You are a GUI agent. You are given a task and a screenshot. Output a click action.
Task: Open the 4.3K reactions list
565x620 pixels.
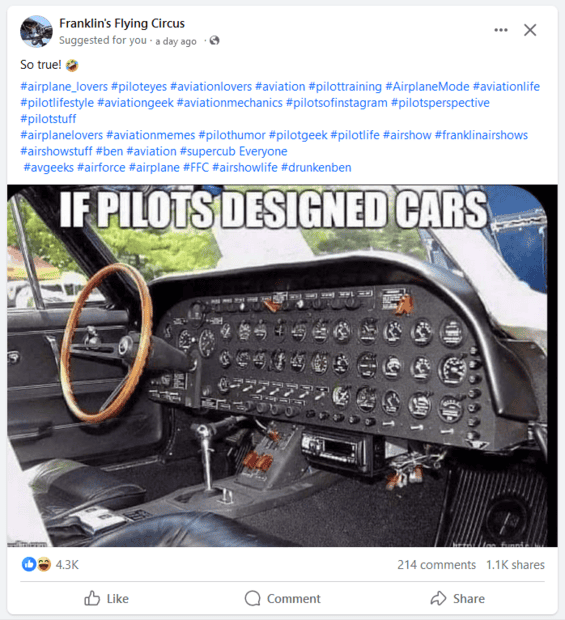(67, 565)
